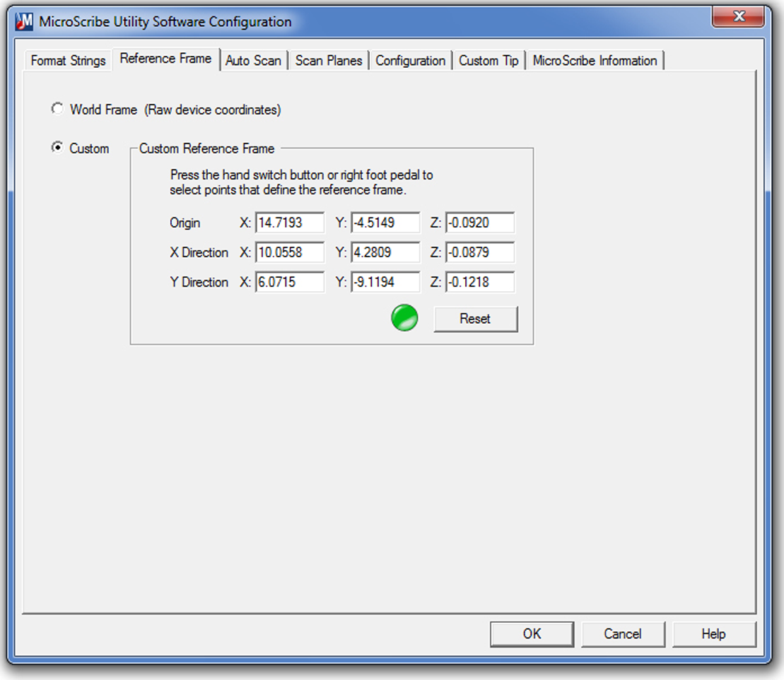
Task: Click the 'Custom Reference Frame' group label
Action: point(207,148)
